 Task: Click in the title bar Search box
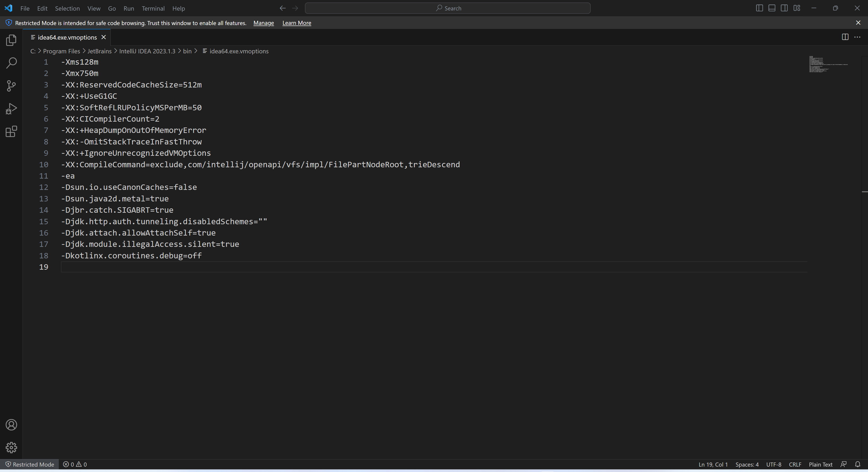pos(448,8)
